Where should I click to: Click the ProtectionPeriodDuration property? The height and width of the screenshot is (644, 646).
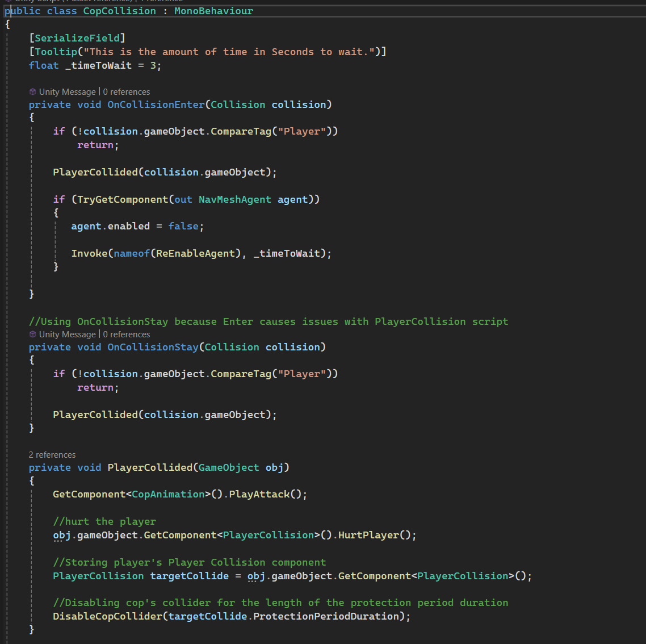click(326, 616)
